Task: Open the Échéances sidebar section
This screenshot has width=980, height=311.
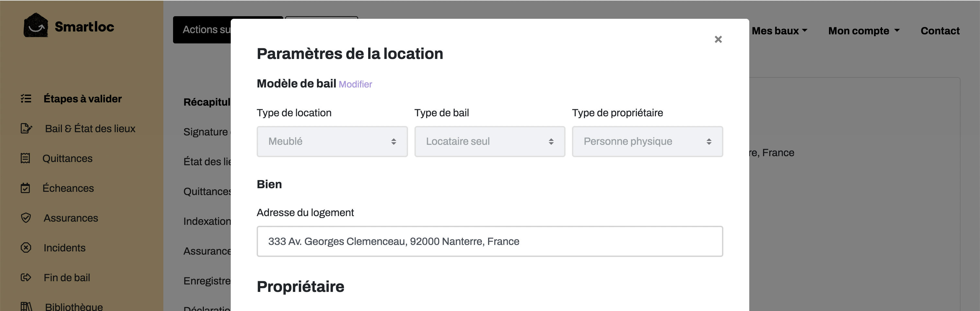Action: [x=68, y=188]
